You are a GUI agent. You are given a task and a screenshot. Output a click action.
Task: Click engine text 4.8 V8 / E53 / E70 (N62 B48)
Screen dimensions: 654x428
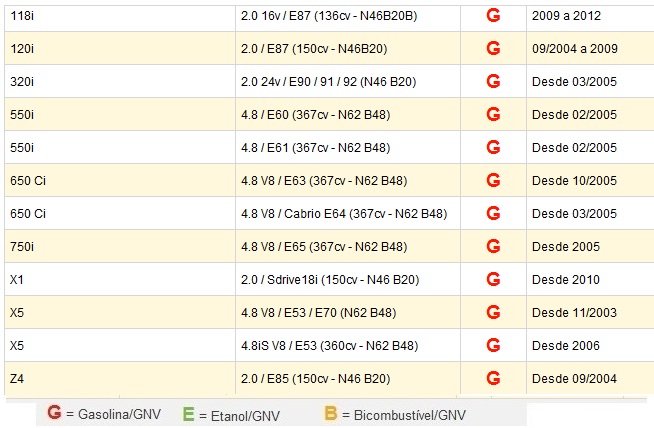(x=318, y=312)
